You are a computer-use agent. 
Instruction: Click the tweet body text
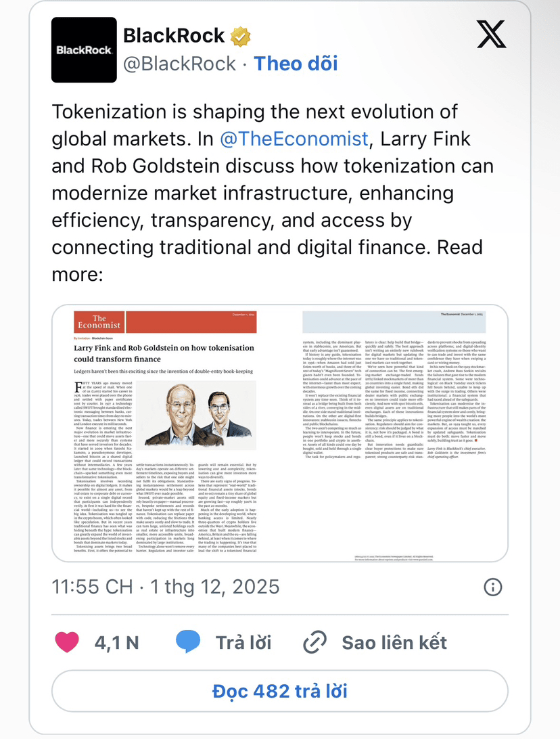273,193
